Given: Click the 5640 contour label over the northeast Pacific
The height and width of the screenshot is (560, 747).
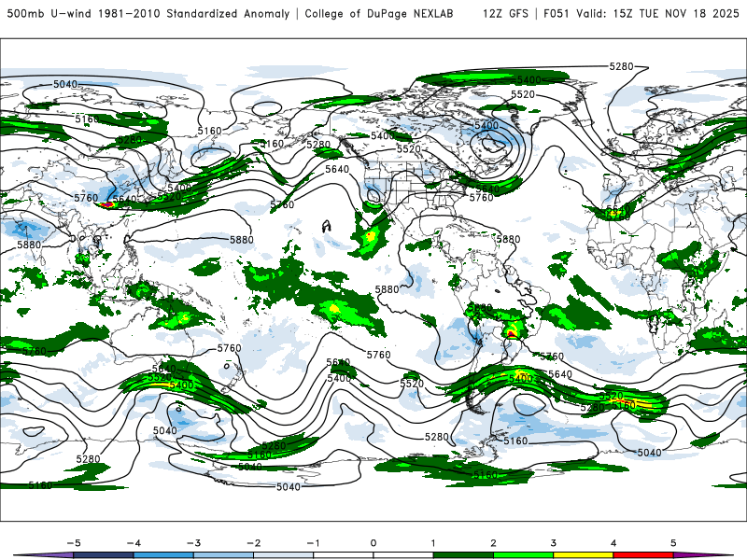Looking at the screenshot, I should tap(337, 169).
